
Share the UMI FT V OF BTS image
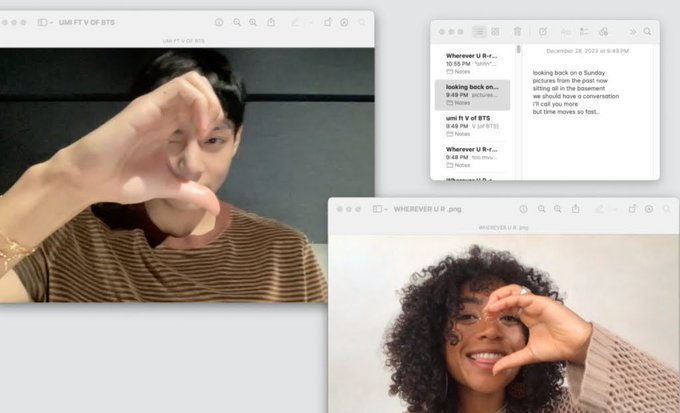(271, 22)
